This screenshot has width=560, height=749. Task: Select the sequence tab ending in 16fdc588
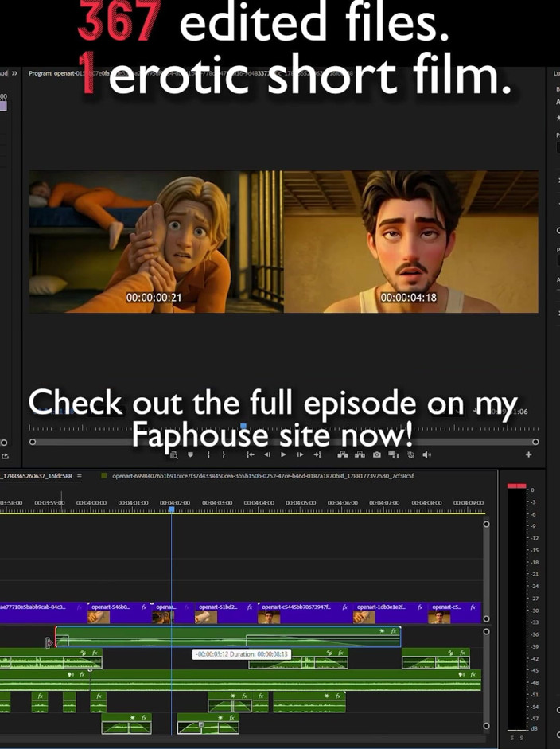point(36,476)
